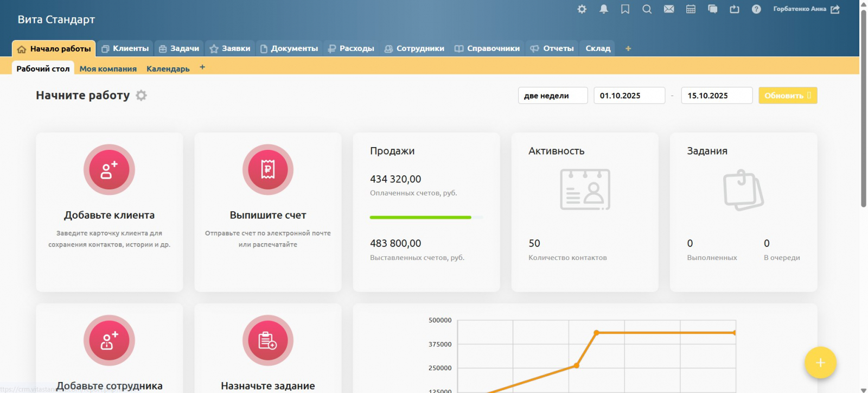Screen dimensions: 868x393
Task: Open notifications bell icon
Action: tap(603, 9)
